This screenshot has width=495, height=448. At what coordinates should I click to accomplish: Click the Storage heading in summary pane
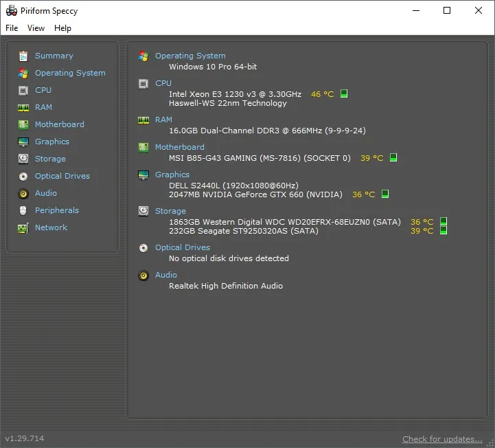coord(170,211)
